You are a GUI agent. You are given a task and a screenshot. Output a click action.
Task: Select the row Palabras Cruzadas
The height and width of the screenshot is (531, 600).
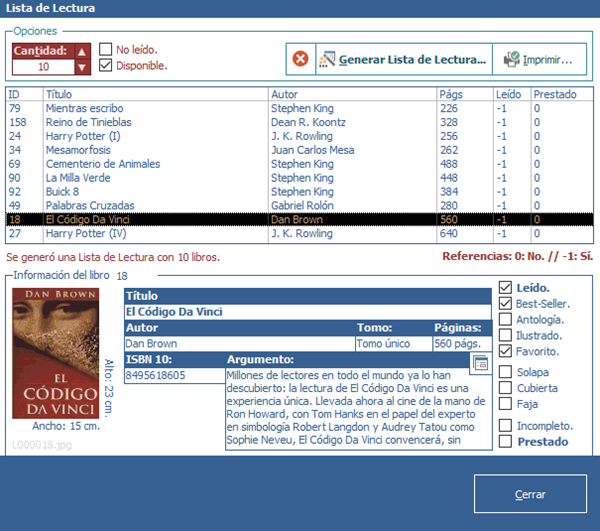click(x=300, y=205)
